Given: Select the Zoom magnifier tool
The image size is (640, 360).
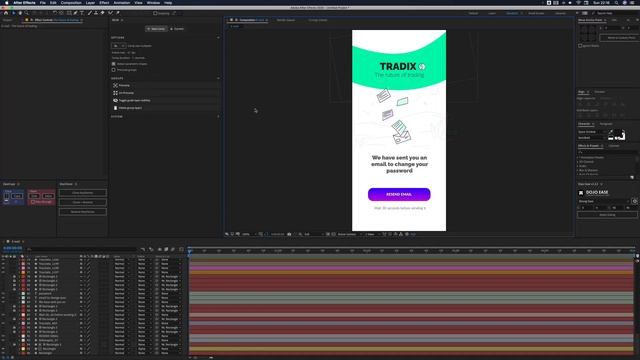Looking at the screenshot, I should 27,13.
